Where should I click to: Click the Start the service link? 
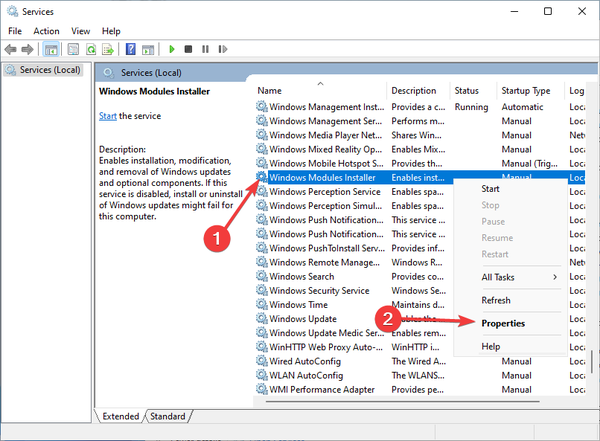107,117
